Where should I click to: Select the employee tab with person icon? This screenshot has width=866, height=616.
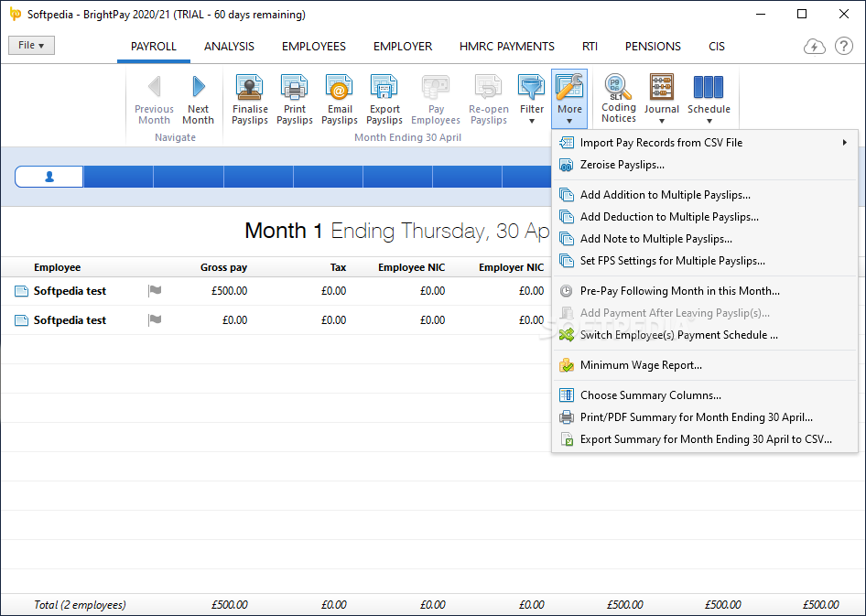[49, 177]
